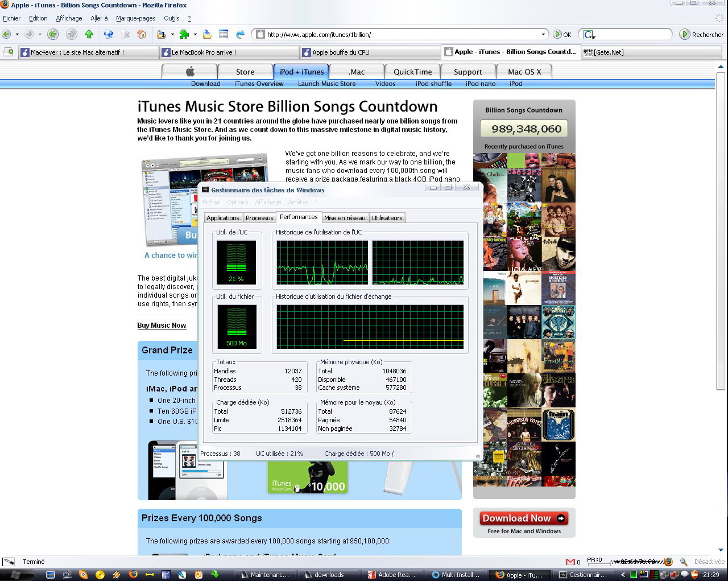Screen dimensions: 728x581
Task: Click the Forward arrow toolbar button
Action: coord(29,34)
